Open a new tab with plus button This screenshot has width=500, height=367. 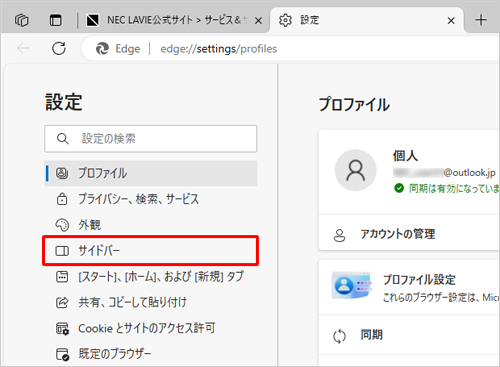pos(481,20)
